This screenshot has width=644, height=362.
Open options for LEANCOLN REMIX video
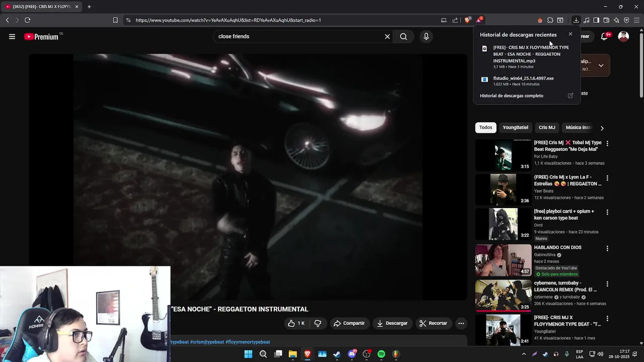point(607,284)
